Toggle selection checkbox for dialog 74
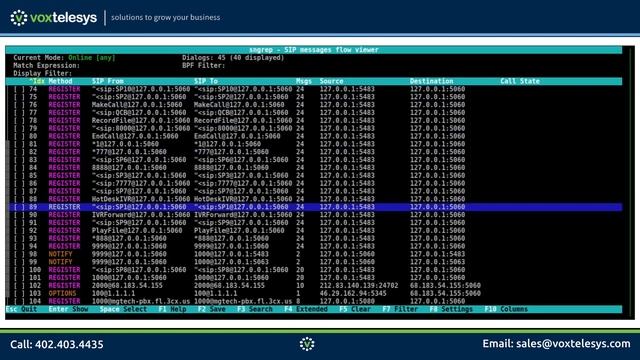 click(x=18, y=89)
